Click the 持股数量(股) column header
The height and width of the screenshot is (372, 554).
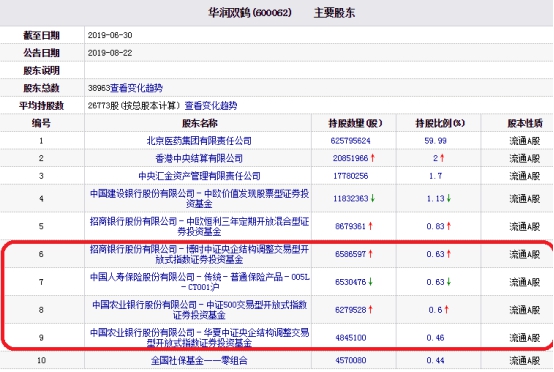coord(355,123)
